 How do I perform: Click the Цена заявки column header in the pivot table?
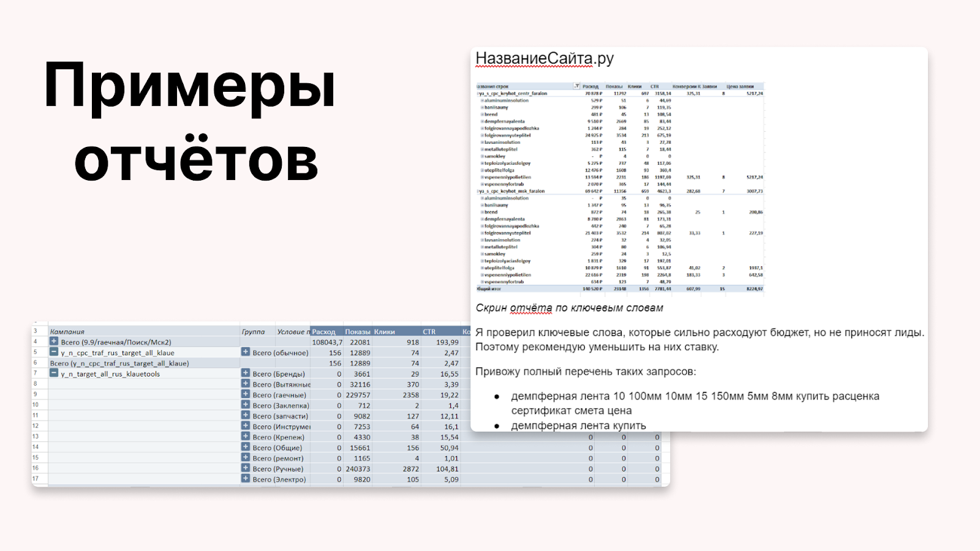pyautogui.click(x=740, y=86)
